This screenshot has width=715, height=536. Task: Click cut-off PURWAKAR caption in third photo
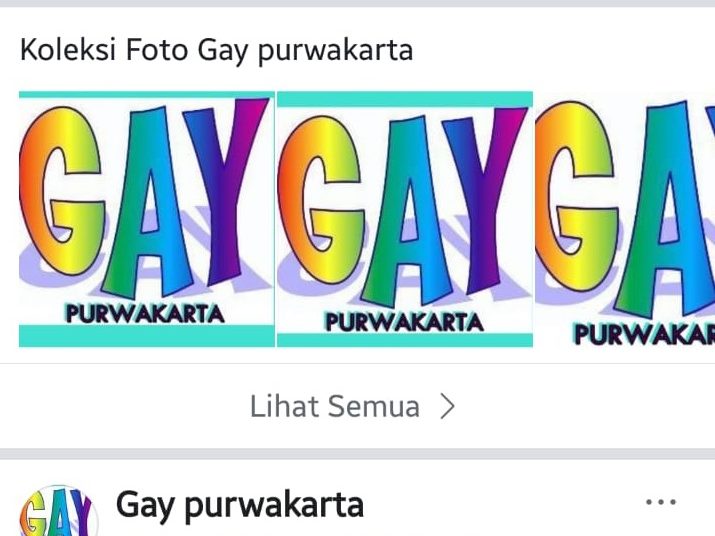[644, 334]
